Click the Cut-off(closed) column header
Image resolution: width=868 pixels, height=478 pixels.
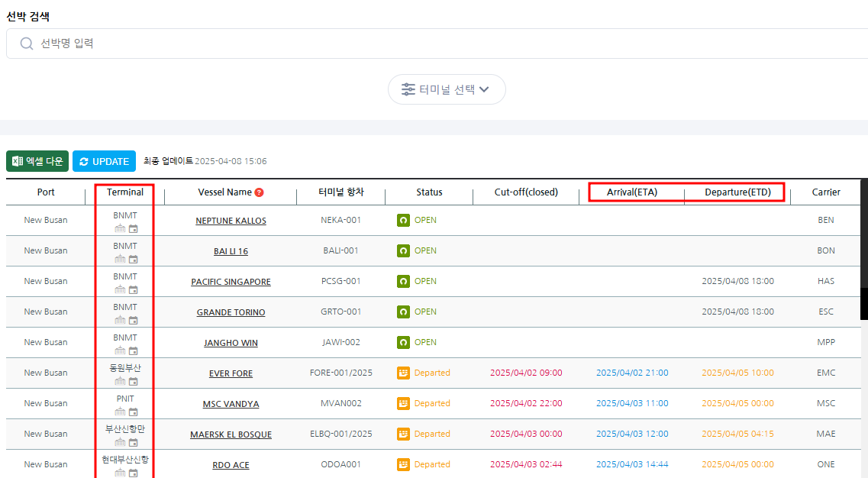click(526, 192)
